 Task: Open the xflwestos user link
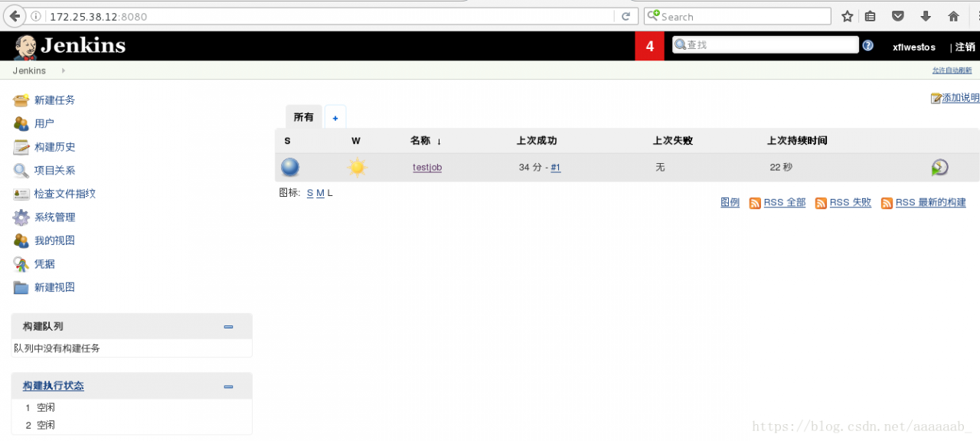point(914,47)
